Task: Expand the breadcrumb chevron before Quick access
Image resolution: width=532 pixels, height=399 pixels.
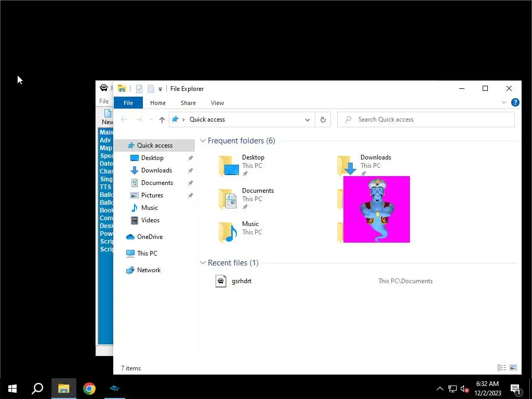Action: click(x=183, y=119)
